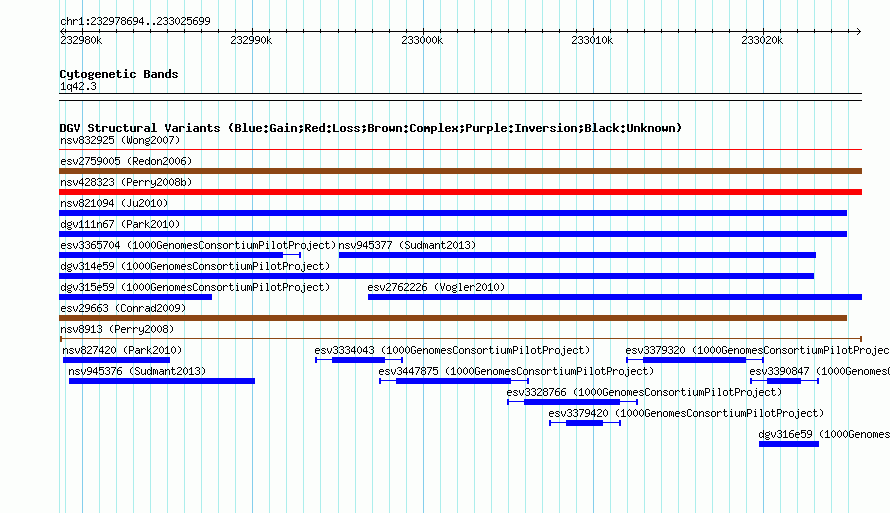Click the 233010k ruler tick label
This screenshot has height=513, width=890.
[592, 40]
